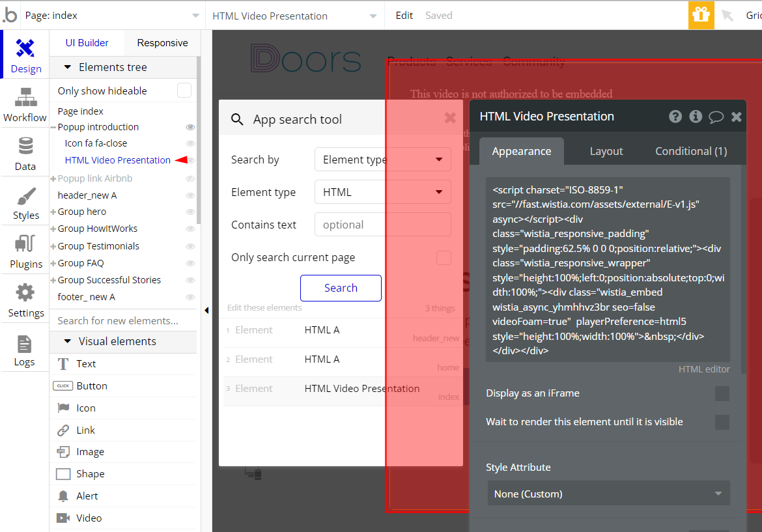Open the HTML editor link
Screen dimensions: 762x532
coord(704,369)
